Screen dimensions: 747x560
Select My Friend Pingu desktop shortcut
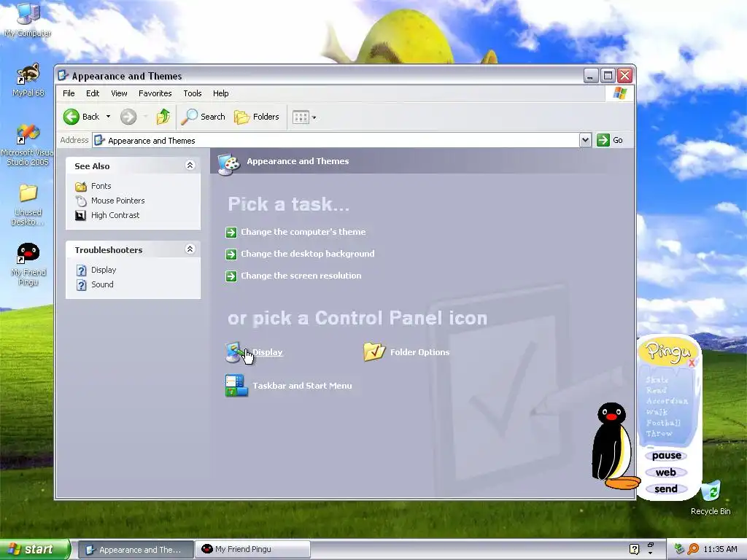tap(28, 264)
